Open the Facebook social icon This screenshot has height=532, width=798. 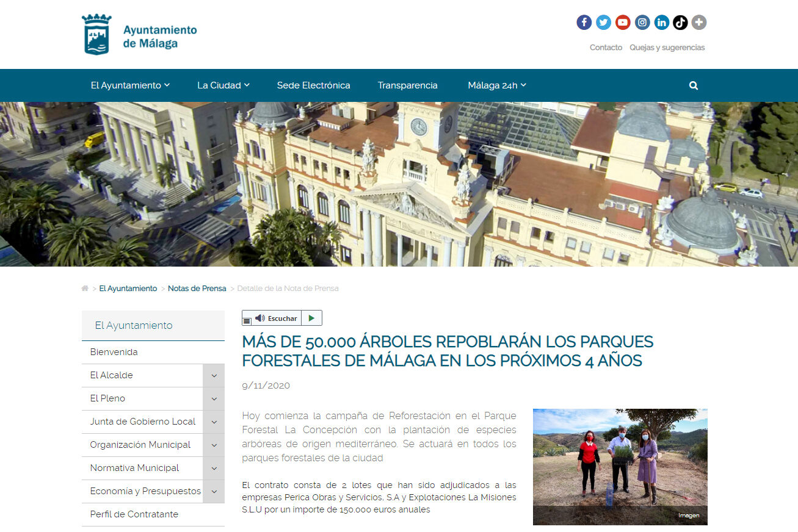coord(584,23)
